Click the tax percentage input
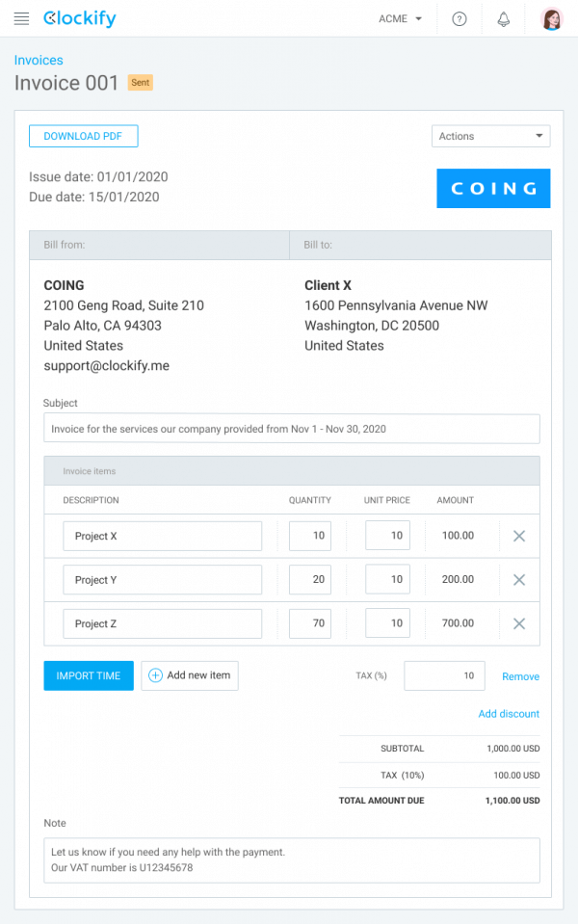The width and height of the screenshot is (578, 924). pos(444,675)
